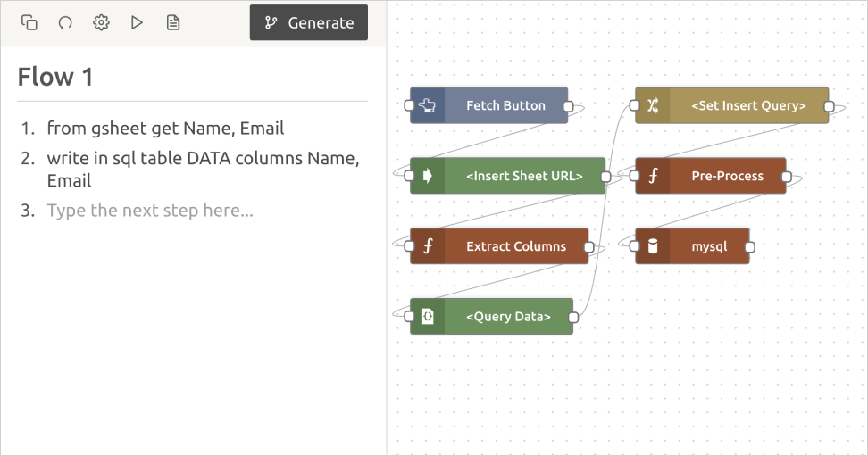Click the arrow icon on Insert Sheet URL node
868x456 pixels.
pyautogui.click(x=428, y=176)
